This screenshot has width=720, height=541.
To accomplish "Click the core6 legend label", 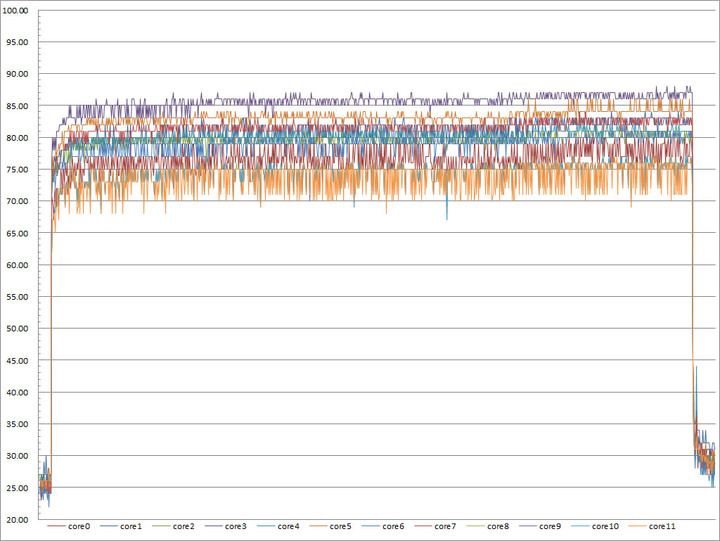I will pos(393,526).
